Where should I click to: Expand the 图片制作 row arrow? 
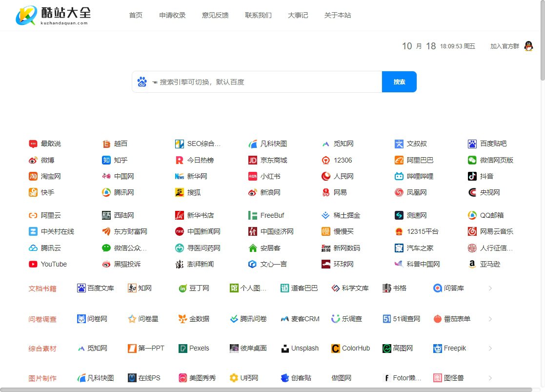point(490,378)
